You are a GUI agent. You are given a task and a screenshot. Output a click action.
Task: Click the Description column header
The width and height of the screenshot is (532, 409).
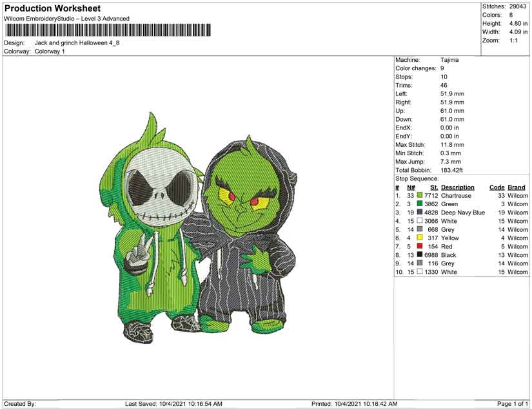tap(458, 187)
